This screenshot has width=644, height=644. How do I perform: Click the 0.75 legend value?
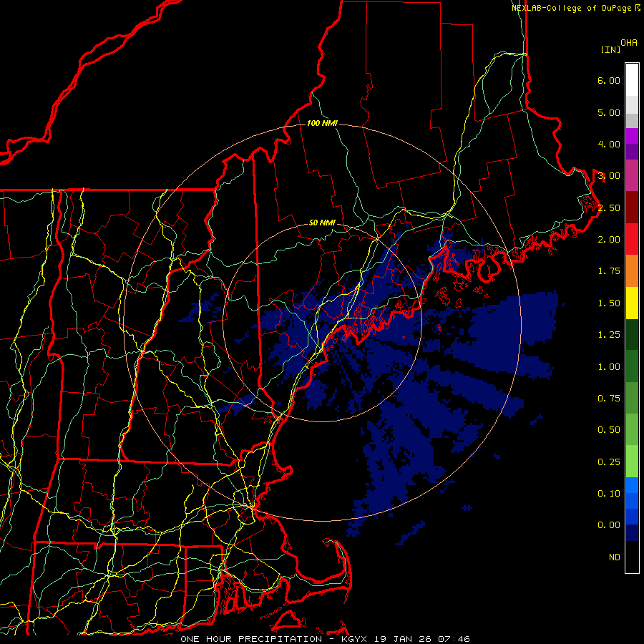click(x=609, y=399)
